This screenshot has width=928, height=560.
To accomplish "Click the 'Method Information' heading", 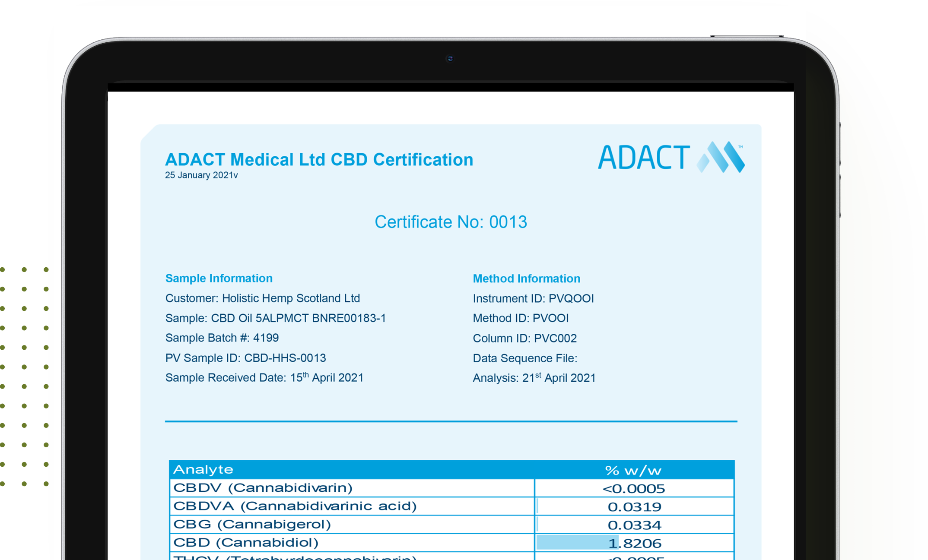I will point(527,278).
